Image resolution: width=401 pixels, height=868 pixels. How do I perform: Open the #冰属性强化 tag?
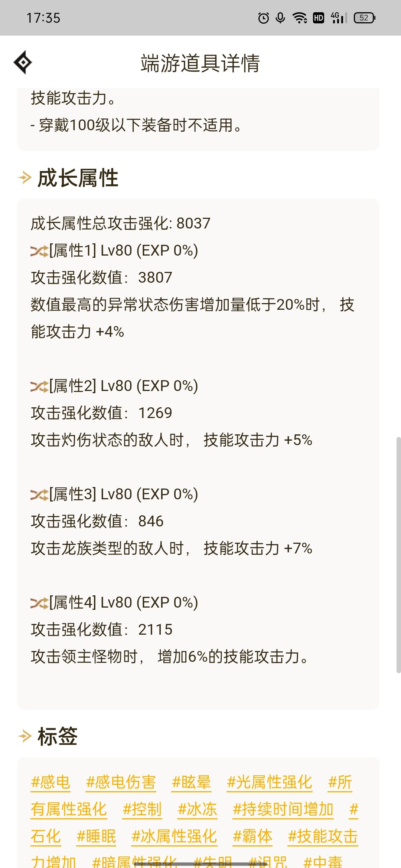[174, 836]
